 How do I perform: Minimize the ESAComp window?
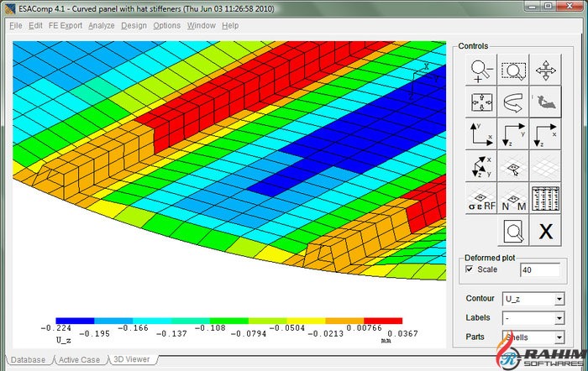531,6
